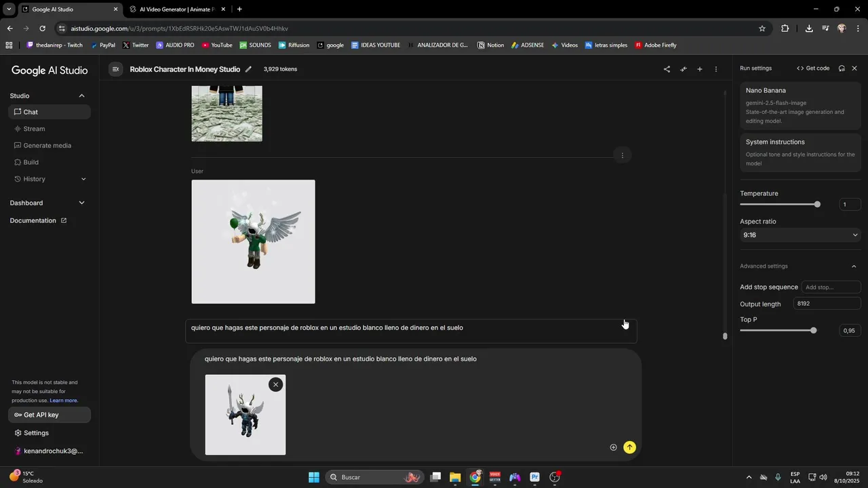The image size is (868, 488).
Task: Click the Add stop sequence field
Action: (x=831, y=287)
